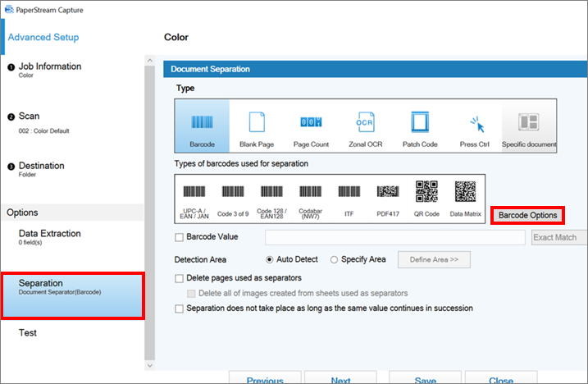Select the ITF barcode type
This screenshot has width=588, height=384.
pyautogui.click(x=349, y=199)
